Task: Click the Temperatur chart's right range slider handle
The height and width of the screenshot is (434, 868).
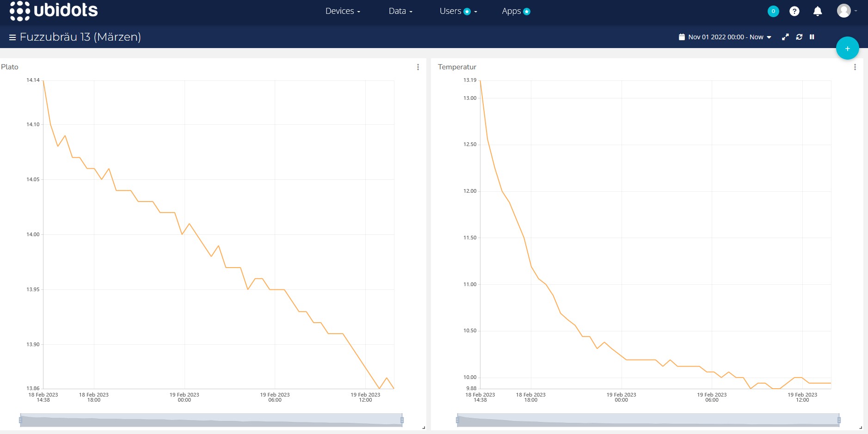Action: pyautogui.click(x=839, y=420)
